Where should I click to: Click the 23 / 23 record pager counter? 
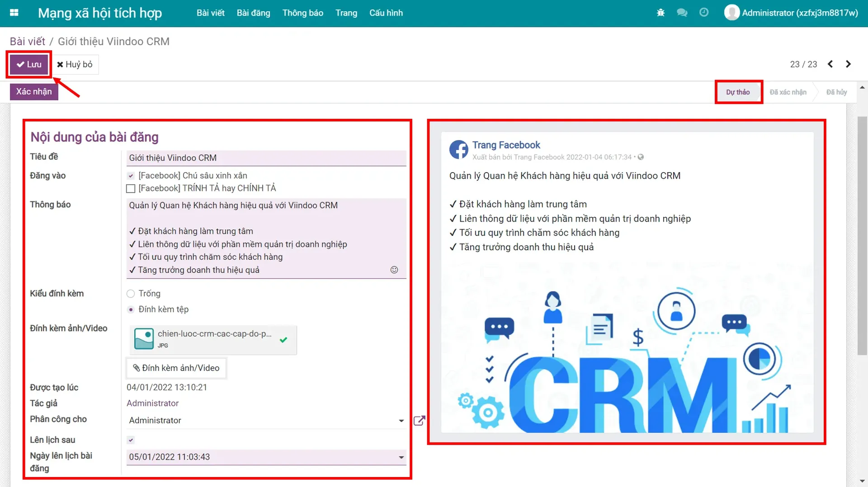click(803, 64)
